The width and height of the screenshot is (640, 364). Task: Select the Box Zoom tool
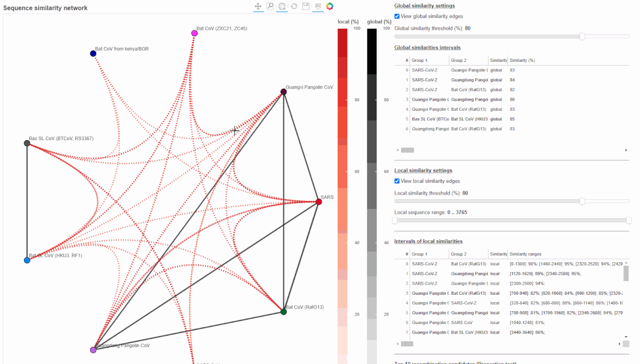[x=270, y=6]
